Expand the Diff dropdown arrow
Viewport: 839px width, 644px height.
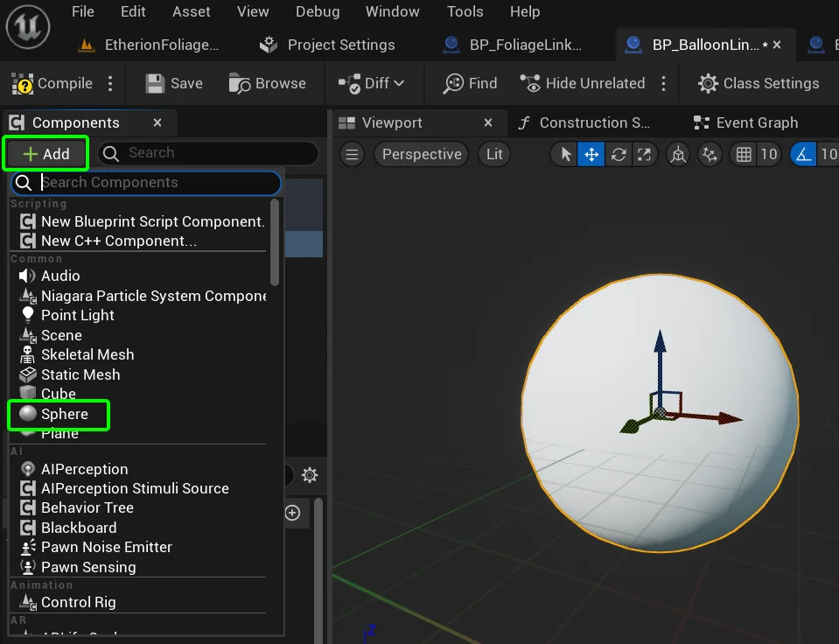point(399,84)
